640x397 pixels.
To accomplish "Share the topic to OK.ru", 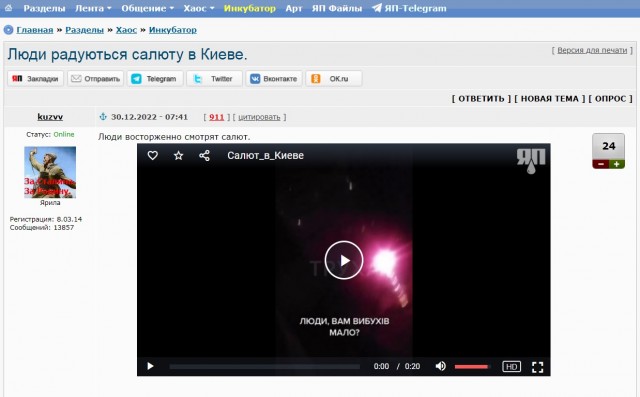I will [333, 79].
